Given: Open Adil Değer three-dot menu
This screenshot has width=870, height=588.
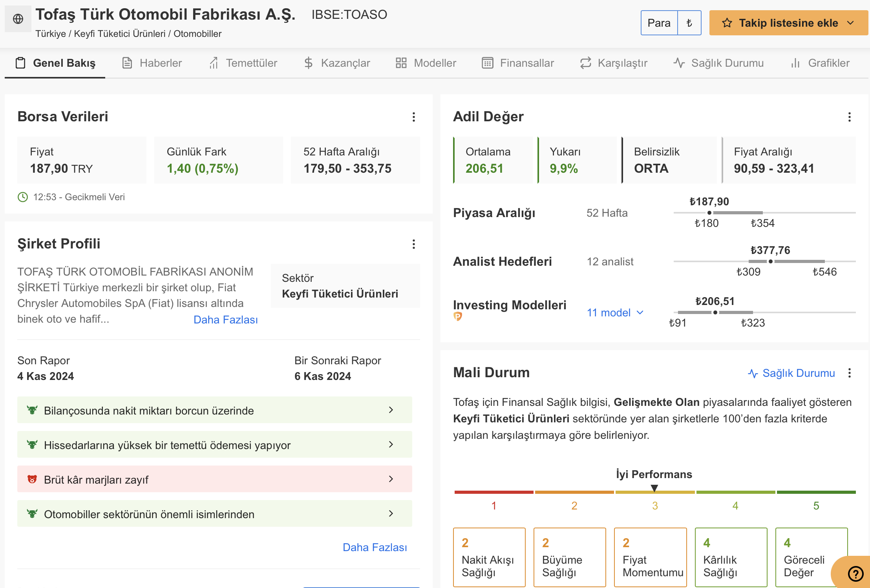Looking at the screenshot, I should pyautogui.click(x=849, y=117).
